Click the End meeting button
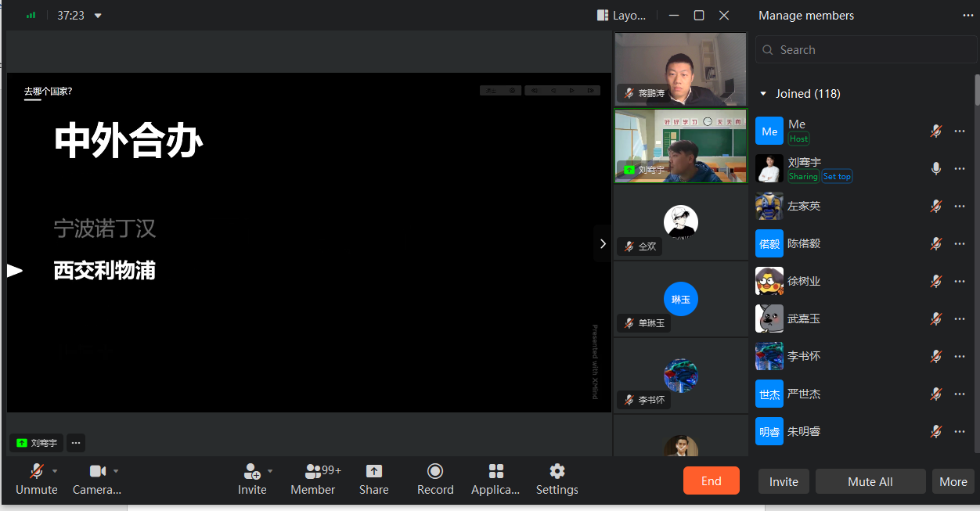The image size is (980, 511). click(x=712, y=481)
